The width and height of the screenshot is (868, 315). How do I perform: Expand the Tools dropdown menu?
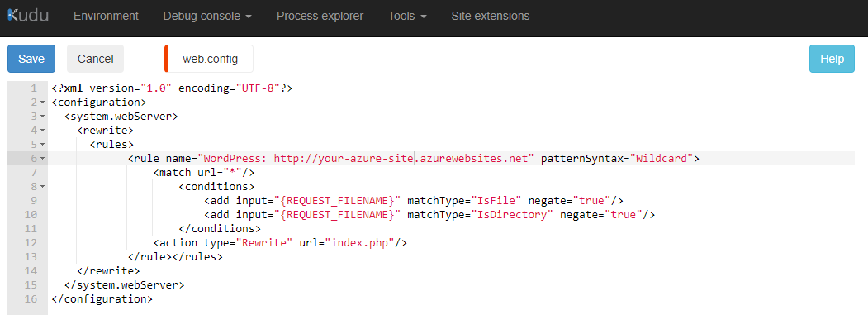(x=407, y=16)
